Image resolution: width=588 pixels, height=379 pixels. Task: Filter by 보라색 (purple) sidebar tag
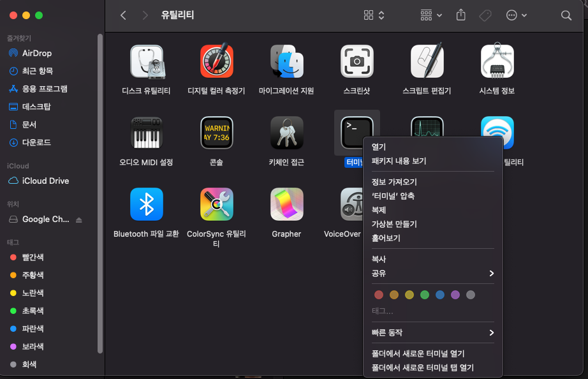tap(27, 346)
